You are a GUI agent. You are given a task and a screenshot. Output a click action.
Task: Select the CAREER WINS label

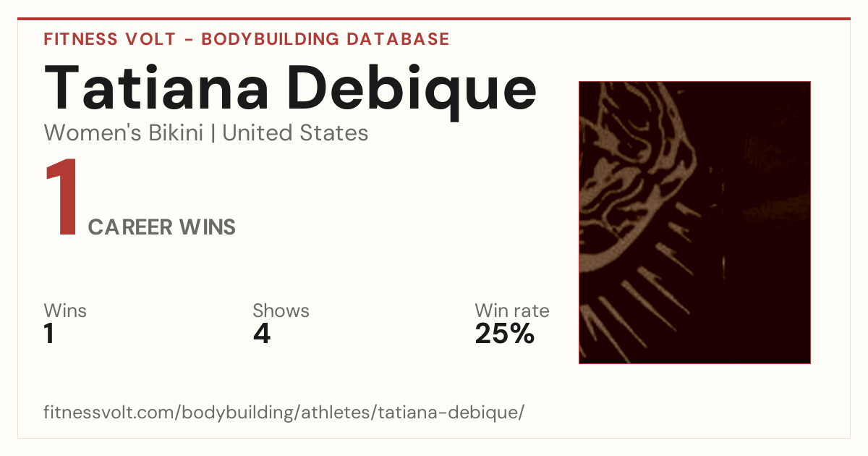coord(162,227)
